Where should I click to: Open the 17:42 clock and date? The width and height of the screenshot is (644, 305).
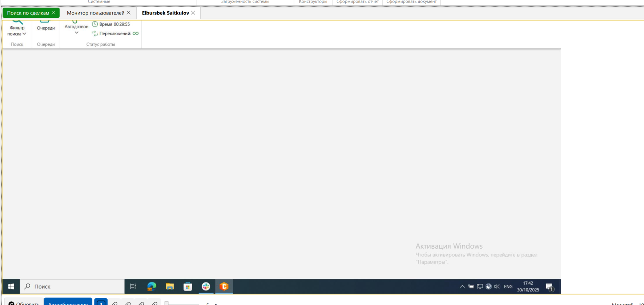tap(528, 286)
